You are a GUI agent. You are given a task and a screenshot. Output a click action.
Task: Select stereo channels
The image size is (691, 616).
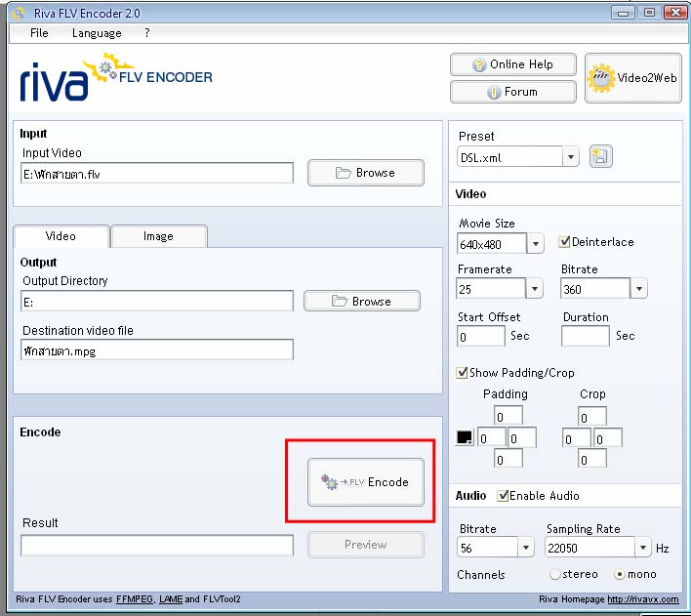tap(555, 574)
